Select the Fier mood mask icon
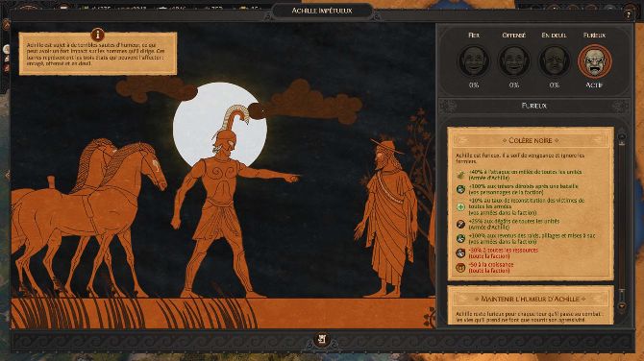This screenshot has height=361, width=644. tap(474, 61)
